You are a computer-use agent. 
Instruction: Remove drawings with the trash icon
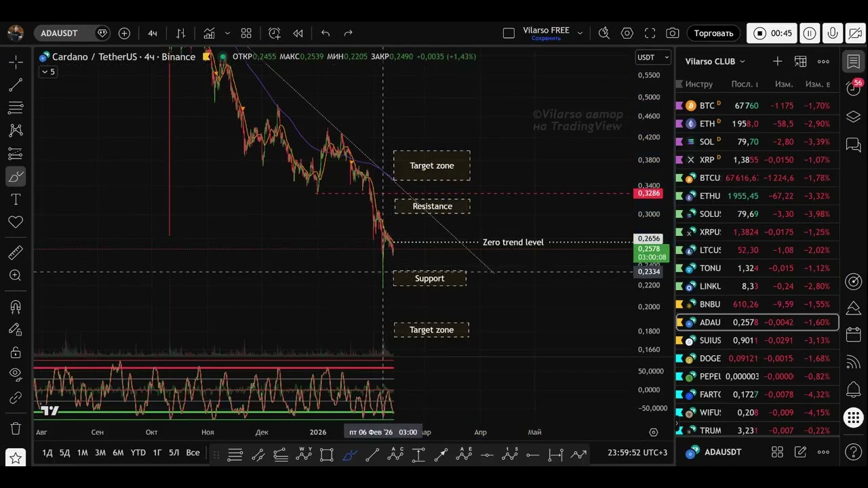click(x=16, y=428)
